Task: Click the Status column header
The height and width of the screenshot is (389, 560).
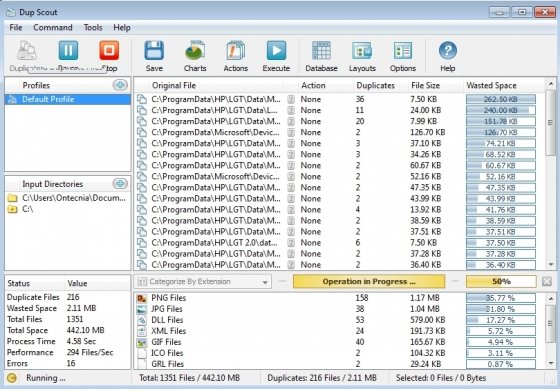Action: 19,284
